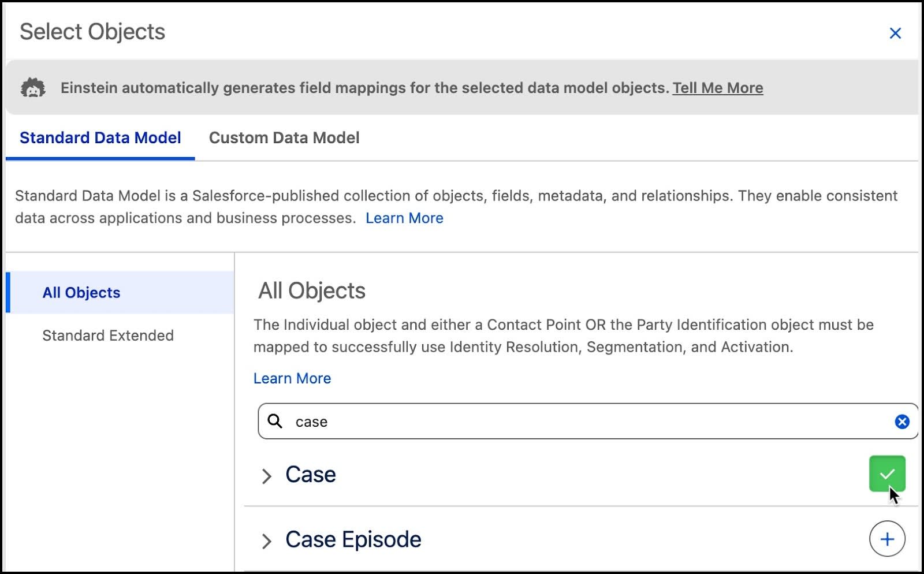Switch to the Custom Data Model tab
Viewport: 924px width, 574px height.
[x=284, y=137]
